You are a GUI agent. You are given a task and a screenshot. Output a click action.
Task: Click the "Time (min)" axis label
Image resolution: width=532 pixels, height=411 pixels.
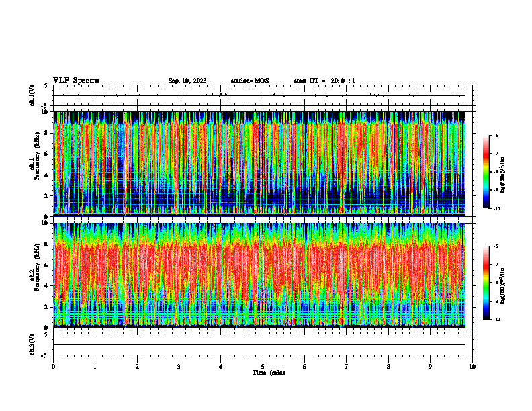(269, 373)
